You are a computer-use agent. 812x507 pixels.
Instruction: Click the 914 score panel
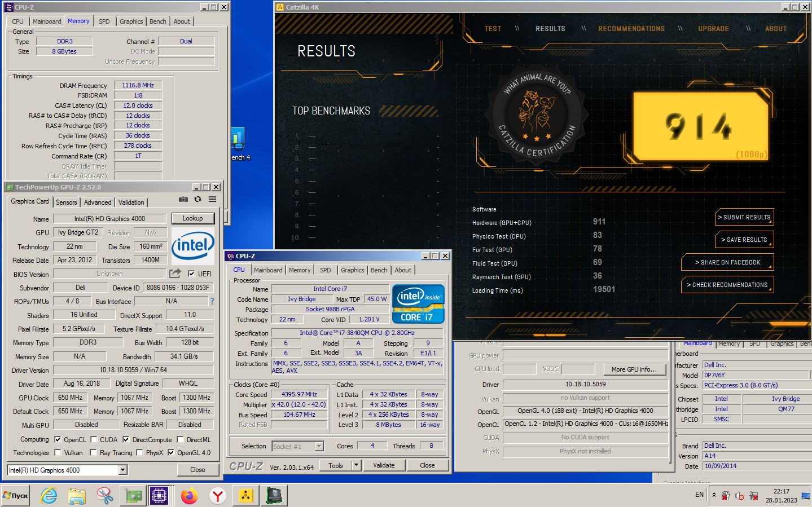click(x=700, y=126)
